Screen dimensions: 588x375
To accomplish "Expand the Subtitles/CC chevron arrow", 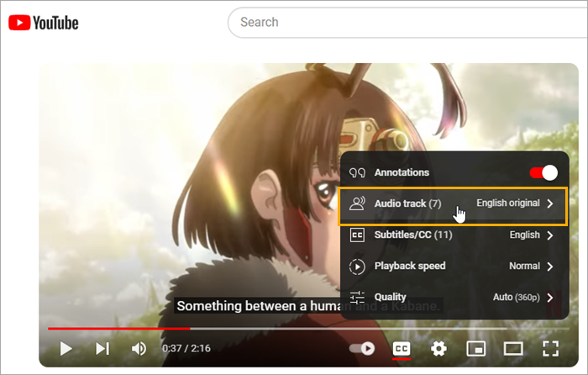I will (550, 235).
